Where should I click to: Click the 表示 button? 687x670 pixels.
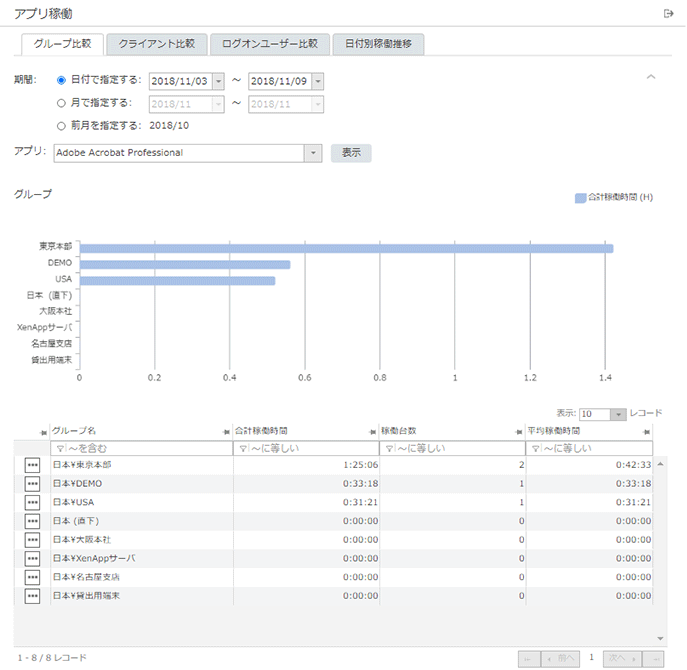coord(351,153)
